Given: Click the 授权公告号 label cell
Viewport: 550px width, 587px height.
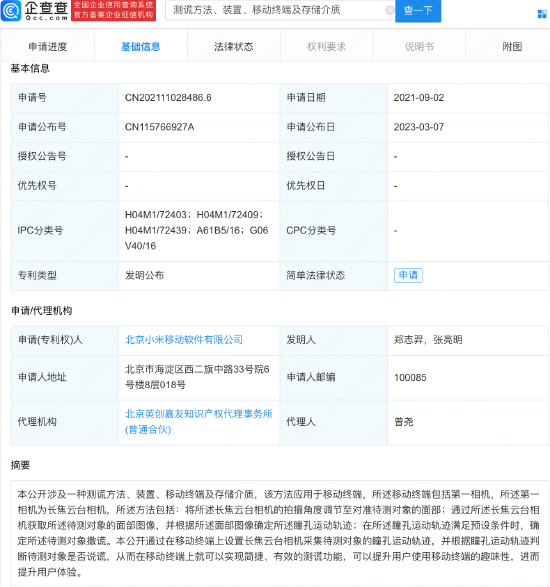Looking at the screenshot, I should 65,156.
